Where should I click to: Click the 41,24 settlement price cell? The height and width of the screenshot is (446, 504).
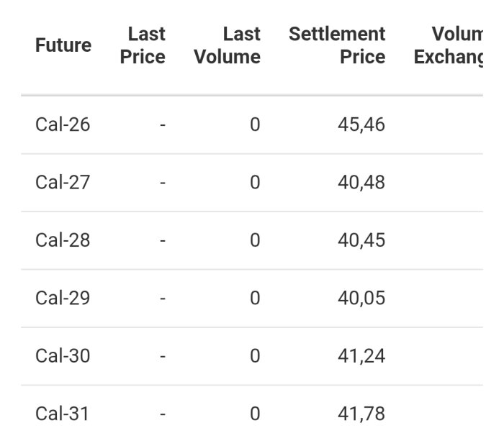point(361,355)
